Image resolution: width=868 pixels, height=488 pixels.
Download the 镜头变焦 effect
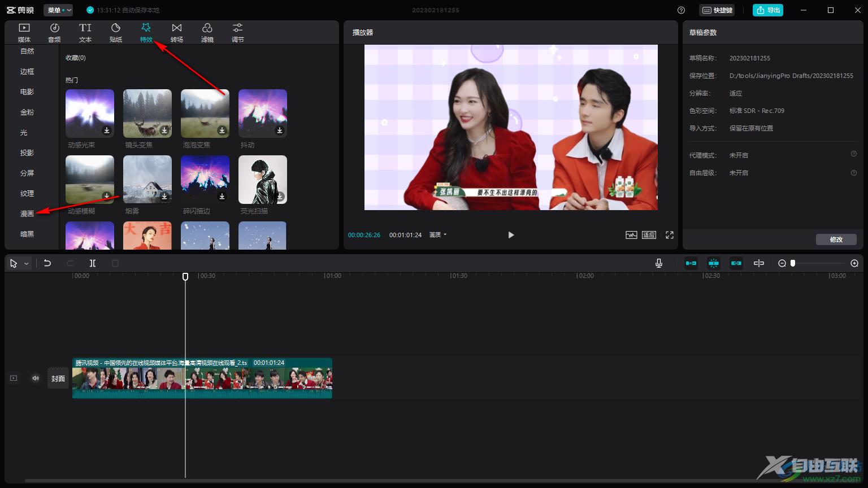pos(164,130)
